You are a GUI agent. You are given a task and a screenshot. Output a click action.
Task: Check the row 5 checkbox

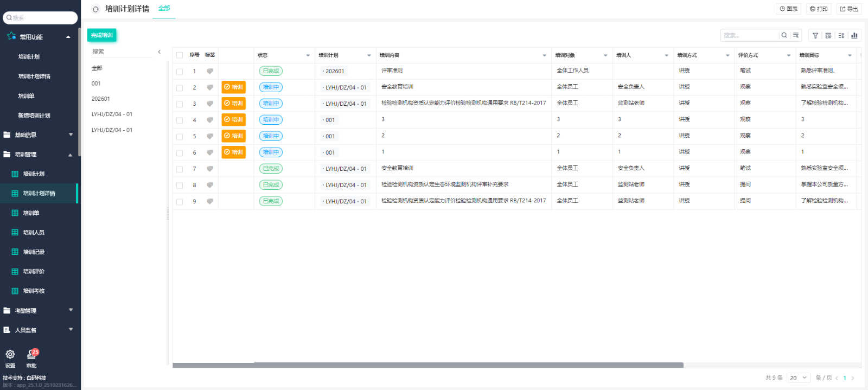180,137
